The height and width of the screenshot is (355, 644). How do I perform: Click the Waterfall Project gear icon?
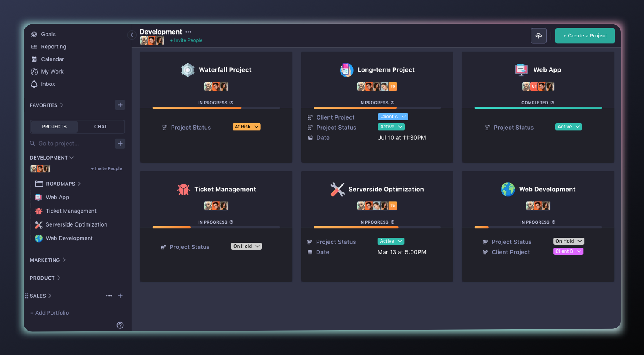pyautogui.click(x=188, y=70)
